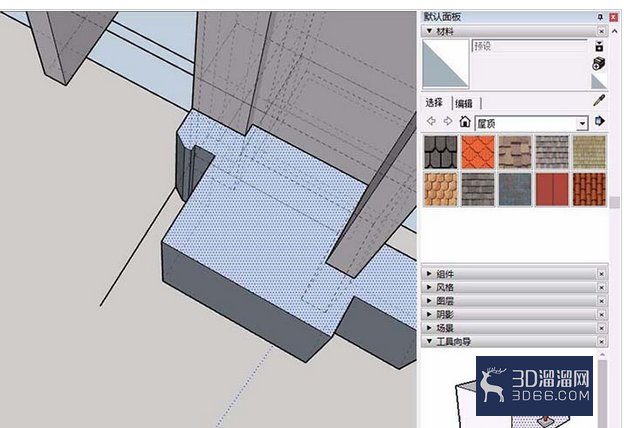Close the 风格 panel
This screenshot has height=428, width=624.
point(601,287)
